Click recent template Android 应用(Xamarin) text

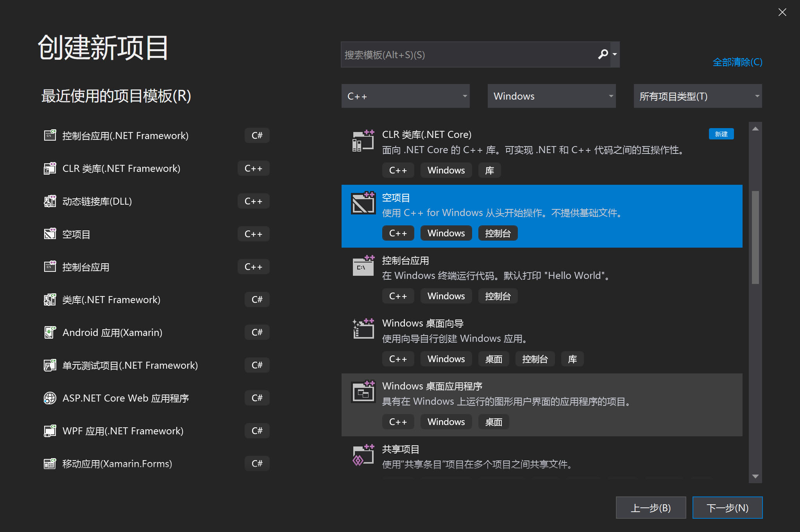pos(112,332)
